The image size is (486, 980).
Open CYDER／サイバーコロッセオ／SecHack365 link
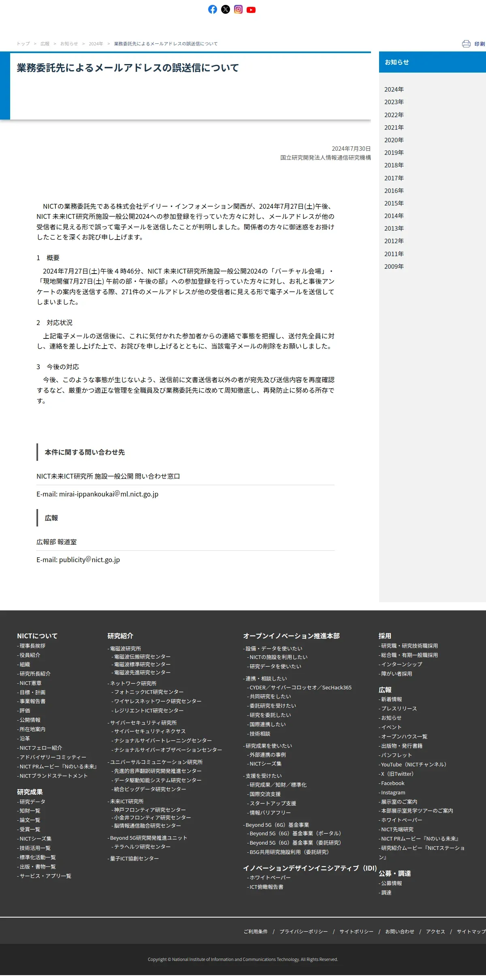point(301,688)
